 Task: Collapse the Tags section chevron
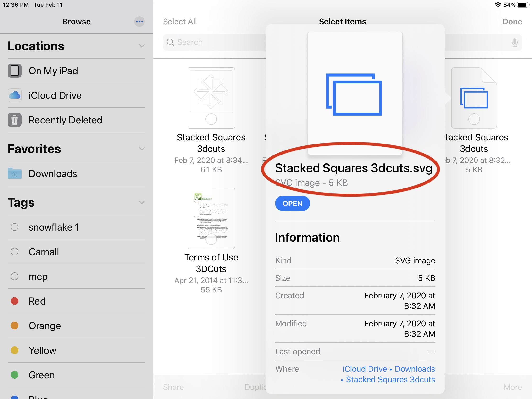pyautogui.click(x=142, y=203)
